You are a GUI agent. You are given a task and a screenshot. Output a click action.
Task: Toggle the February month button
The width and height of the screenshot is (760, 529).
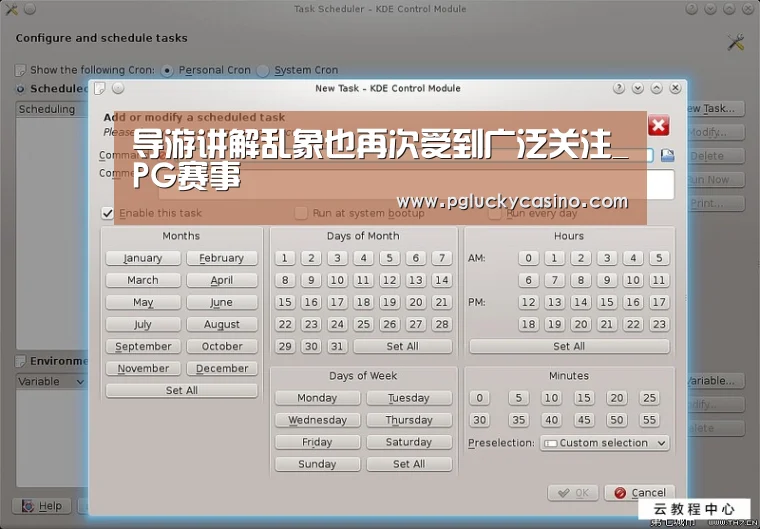point(222,258)
